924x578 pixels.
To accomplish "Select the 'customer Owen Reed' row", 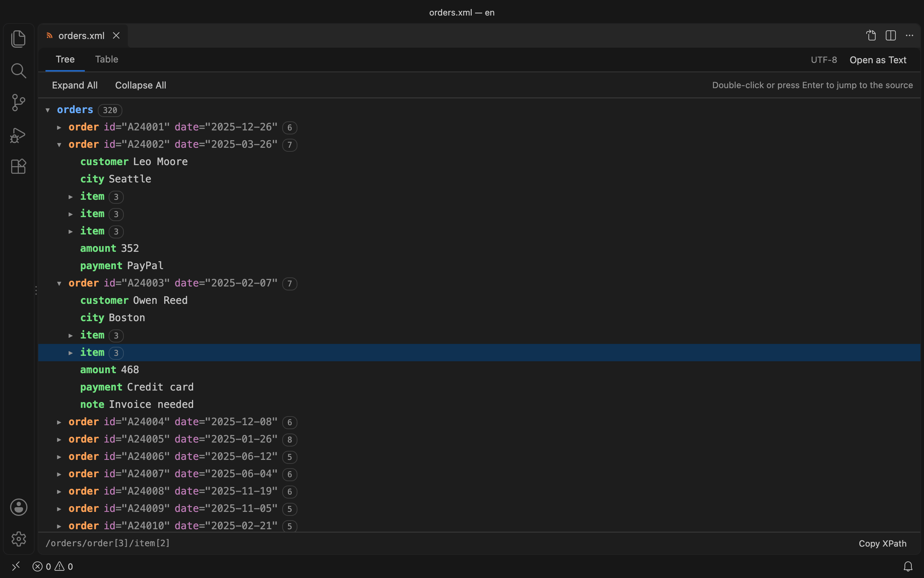I will [479, 301].
